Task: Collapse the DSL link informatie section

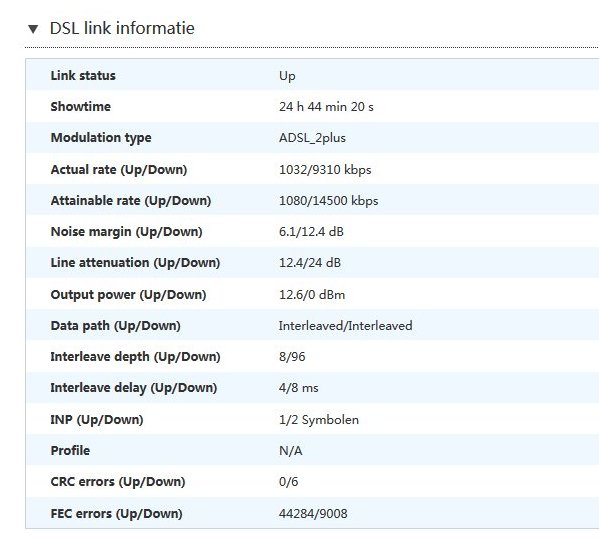Action: (x=33, y=29)
